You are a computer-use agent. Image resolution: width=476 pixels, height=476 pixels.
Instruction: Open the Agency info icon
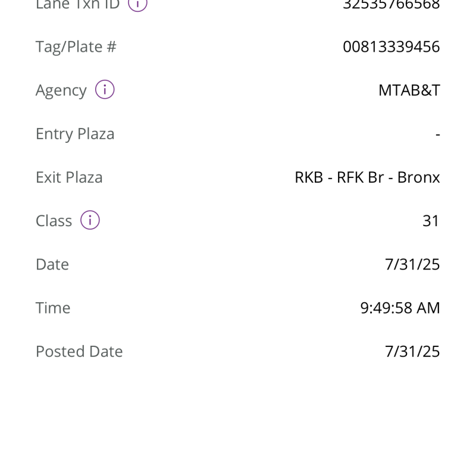point(105,90)
